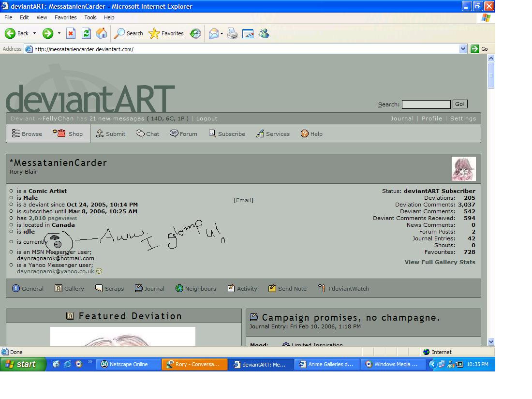The width and height of the screenshot is (532, 399).
Task: Switch to Rory - Conversation taskbar button
Action: 194,364
